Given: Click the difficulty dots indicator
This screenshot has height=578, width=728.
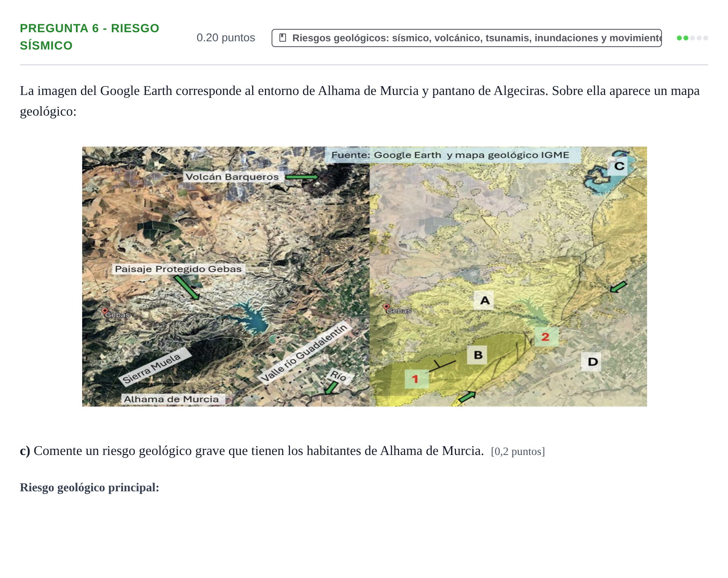Looking at the screenshot, I should 692,38.
